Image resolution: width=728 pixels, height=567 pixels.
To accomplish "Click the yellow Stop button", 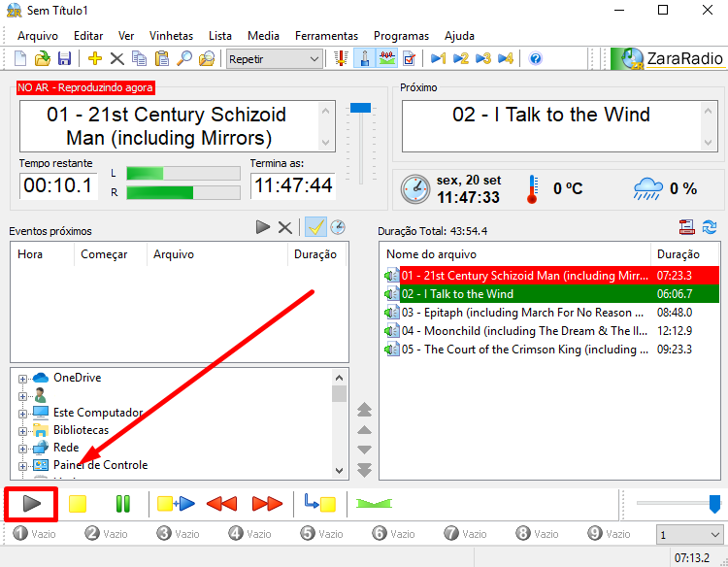I will click(78, 504).
